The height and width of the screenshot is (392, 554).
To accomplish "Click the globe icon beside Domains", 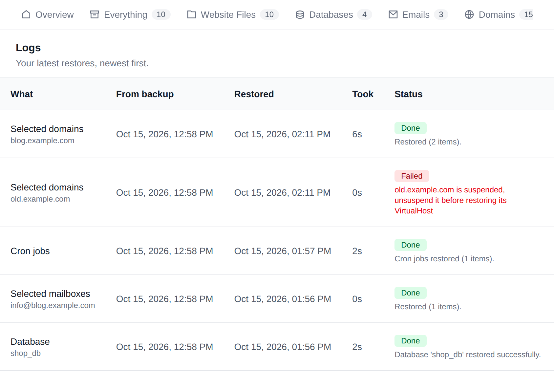I will coord(469,15).
